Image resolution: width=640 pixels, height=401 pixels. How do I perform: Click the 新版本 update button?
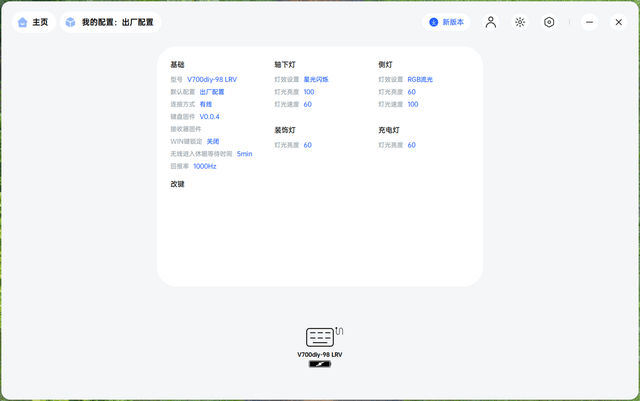(446, 22)
